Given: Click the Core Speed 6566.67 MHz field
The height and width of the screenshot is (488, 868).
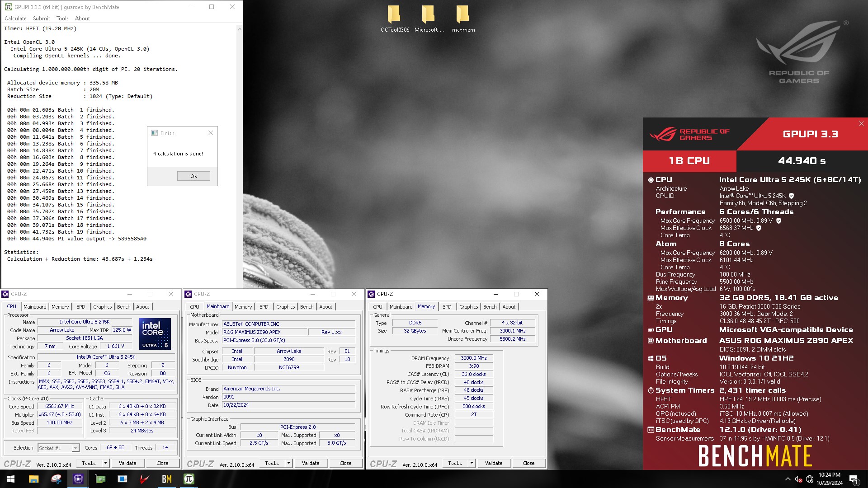Looking at the screenshot, I should point(60,406).
